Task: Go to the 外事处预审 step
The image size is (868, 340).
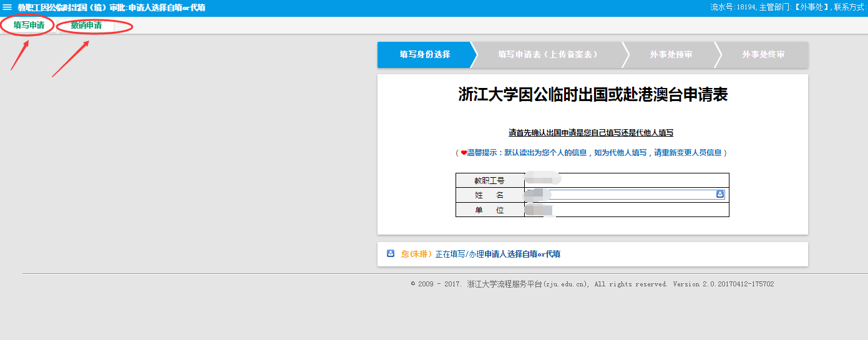Action: (x=671, y=55)
